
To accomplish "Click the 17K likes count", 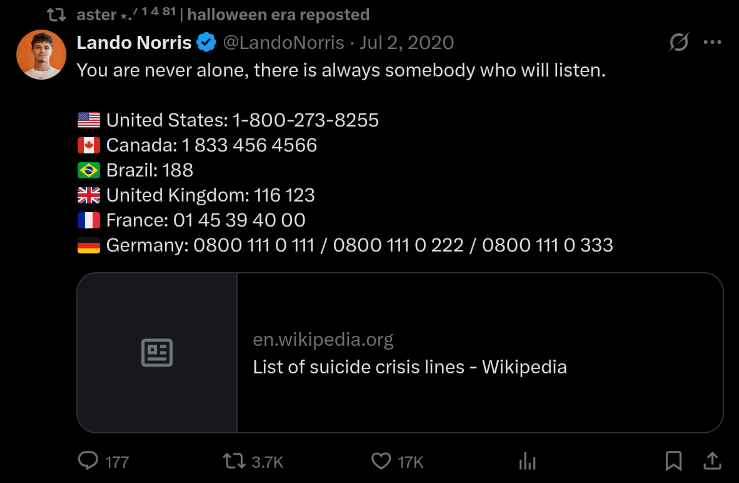I will [411, 462].
